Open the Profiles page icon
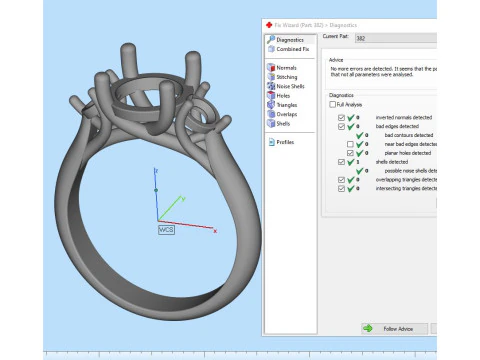The height and width of the screenshot is (360, 480). click(x=271, y=142)
